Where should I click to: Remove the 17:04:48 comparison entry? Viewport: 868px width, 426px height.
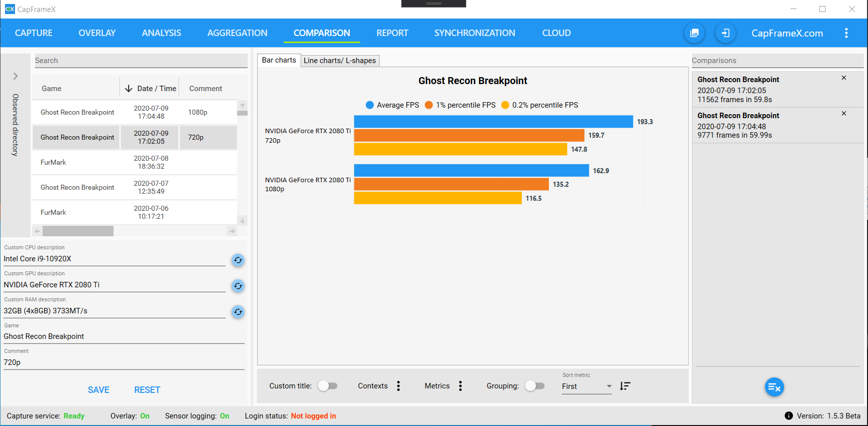tap(843, 114)
